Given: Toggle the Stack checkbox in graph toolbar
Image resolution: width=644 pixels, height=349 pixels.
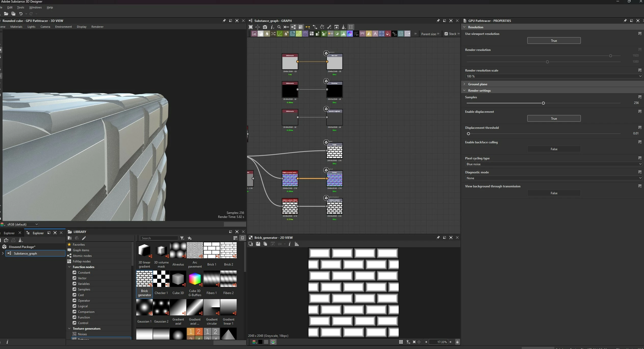Looking at the screenshot, I should (x=446, y=34).
